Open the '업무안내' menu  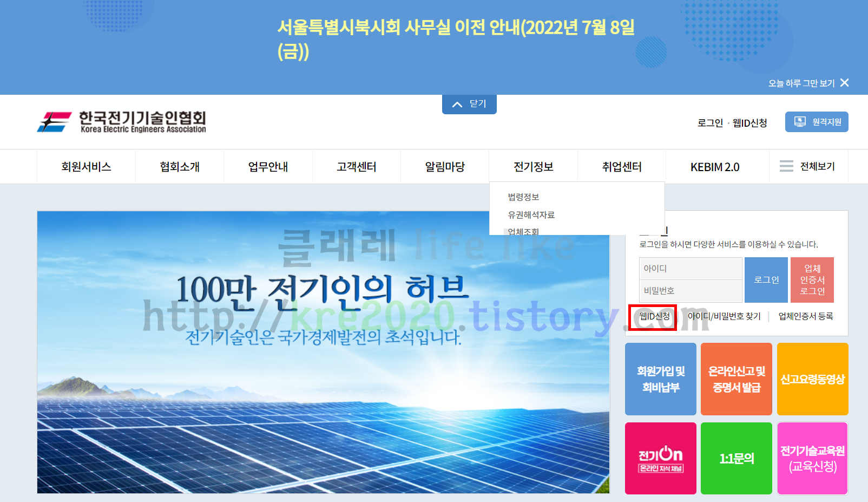(x=268, y=167)
